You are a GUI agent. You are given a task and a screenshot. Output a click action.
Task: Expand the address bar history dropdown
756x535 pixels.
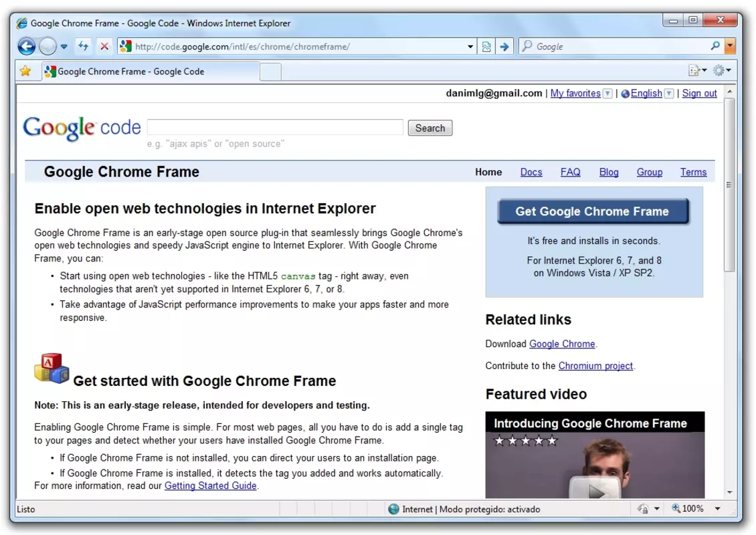coord(470,47)
